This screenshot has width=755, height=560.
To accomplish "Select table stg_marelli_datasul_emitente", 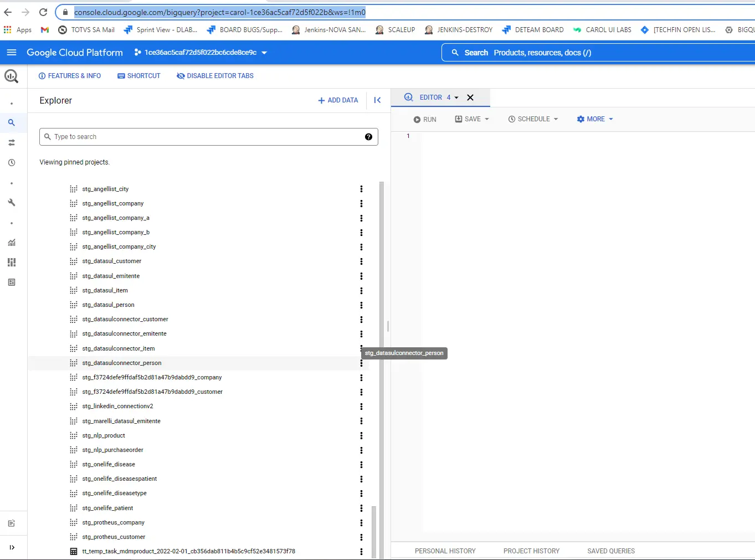I will [121, 422].
